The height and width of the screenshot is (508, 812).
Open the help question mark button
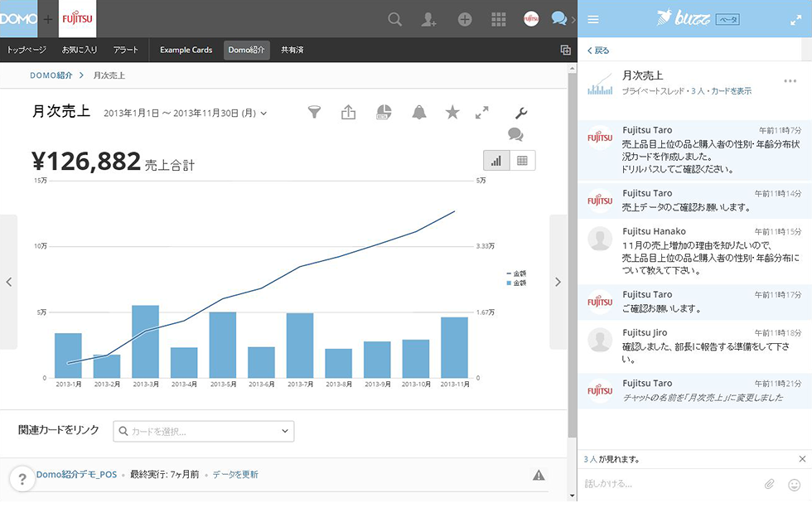tap(22, 479)
